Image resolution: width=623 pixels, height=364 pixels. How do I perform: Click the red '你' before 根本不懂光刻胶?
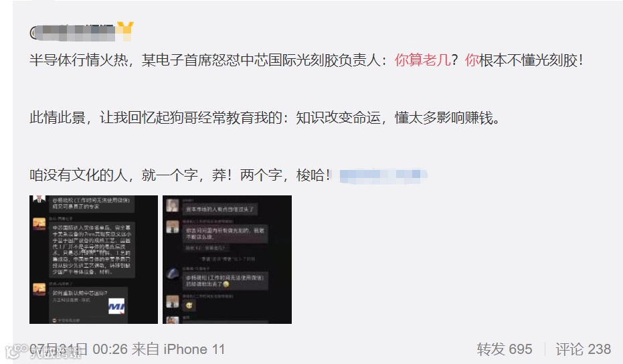tap(472, 60)
